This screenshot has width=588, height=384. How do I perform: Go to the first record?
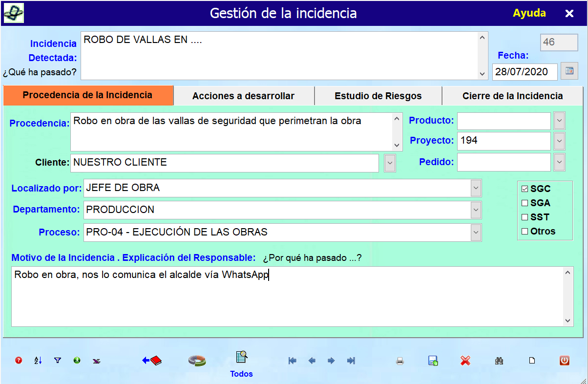point(293,361)
